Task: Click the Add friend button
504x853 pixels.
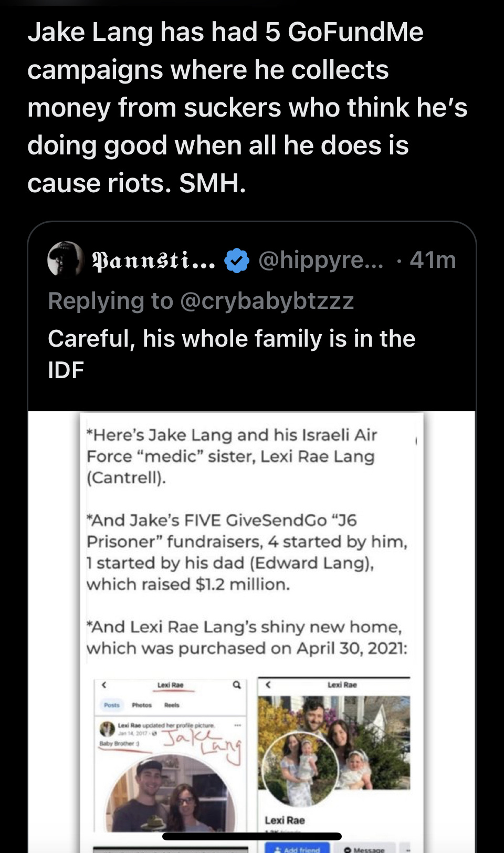Action: click(297, 848)
